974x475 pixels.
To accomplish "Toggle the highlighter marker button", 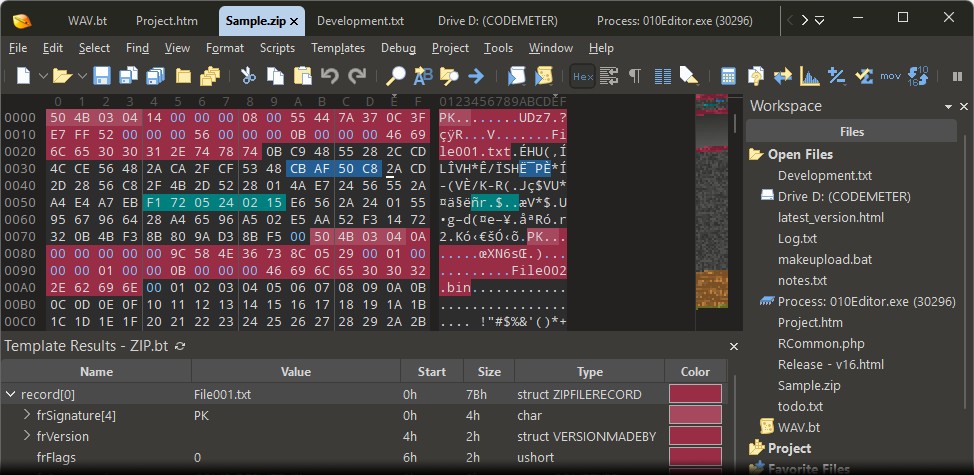I will click(688, 76).
